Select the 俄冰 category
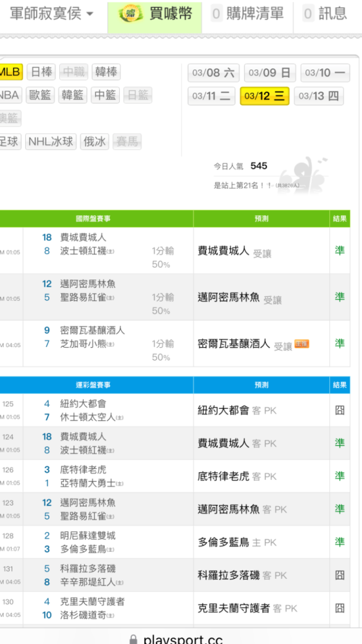The image size is (362, 644). [95, 142]
